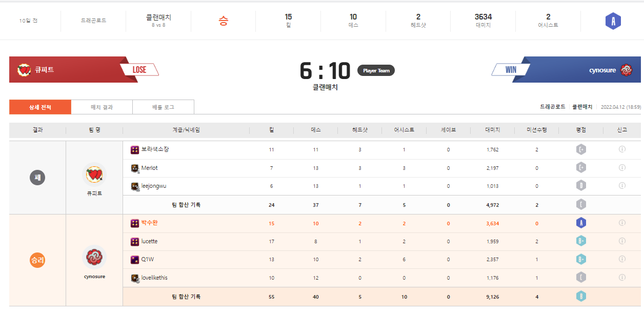Click the rank icon beside Q1W

[135, 260]
